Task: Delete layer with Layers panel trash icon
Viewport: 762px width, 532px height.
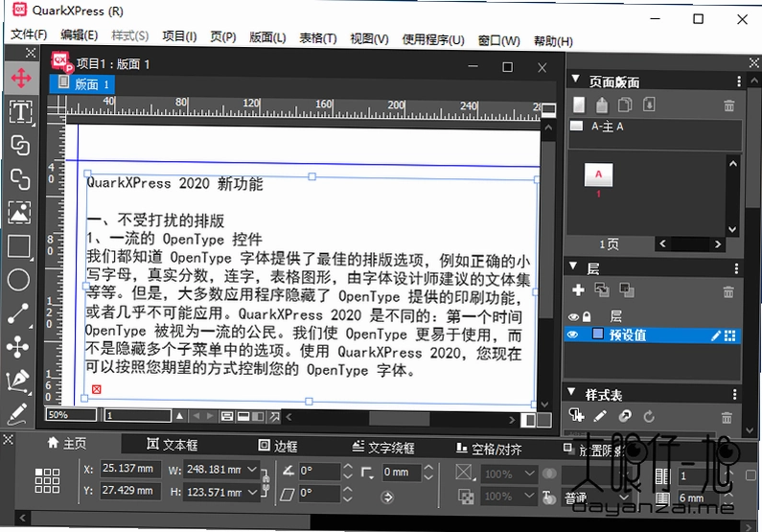Action: pos(728,291)
